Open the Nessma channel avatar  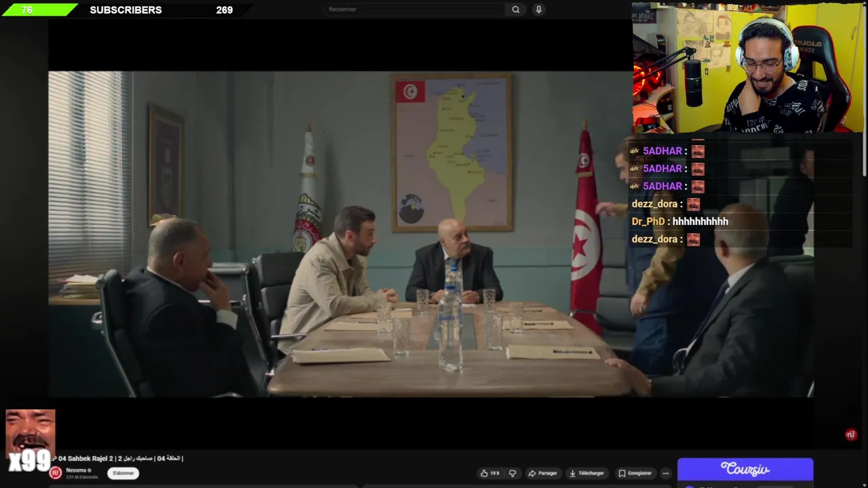coord(56,473)
